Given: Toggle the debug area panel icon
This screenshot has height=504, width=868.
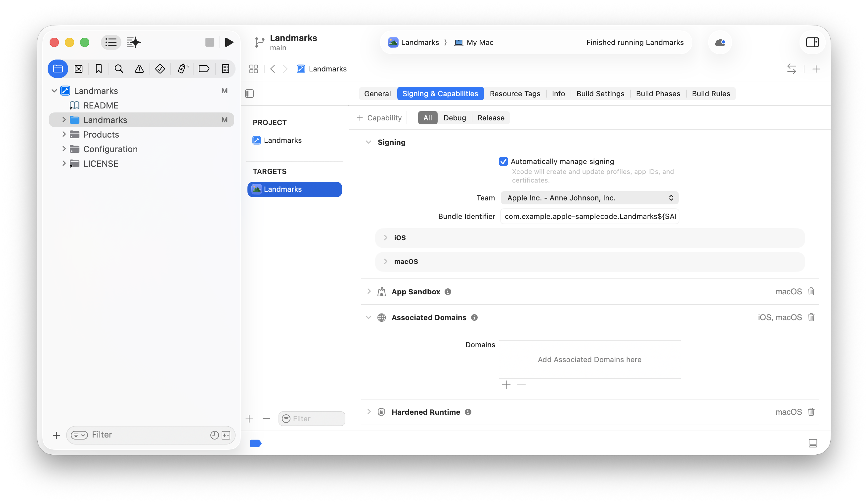Looking at the screenshot, I should coord(812,443).
